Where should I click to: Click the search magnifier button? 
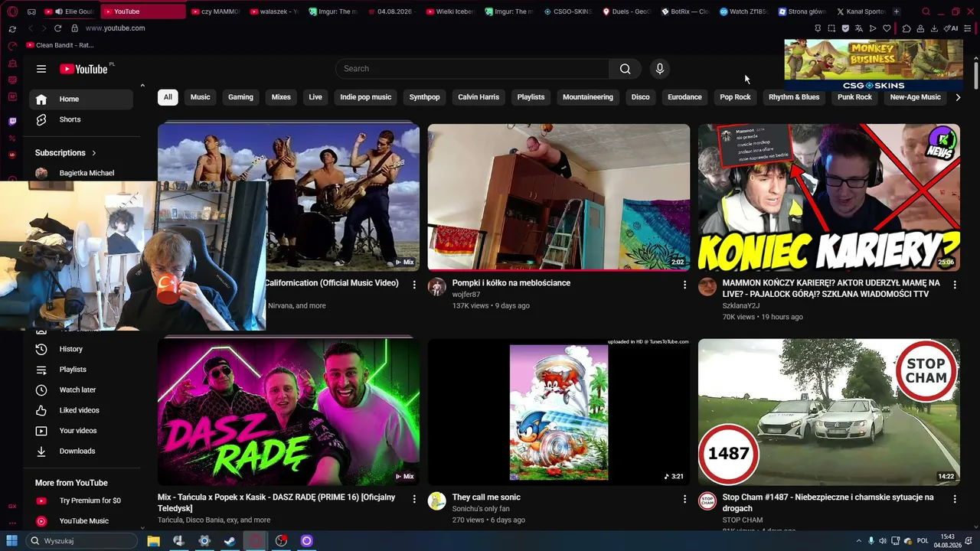(x=626, y=69)
